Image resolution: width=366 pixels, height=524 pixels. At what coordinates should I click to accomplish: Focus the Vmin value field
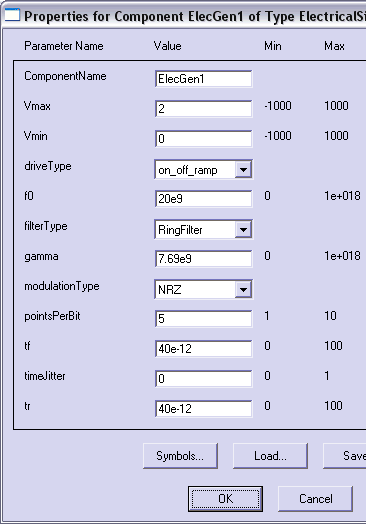(x=204, y=139)
